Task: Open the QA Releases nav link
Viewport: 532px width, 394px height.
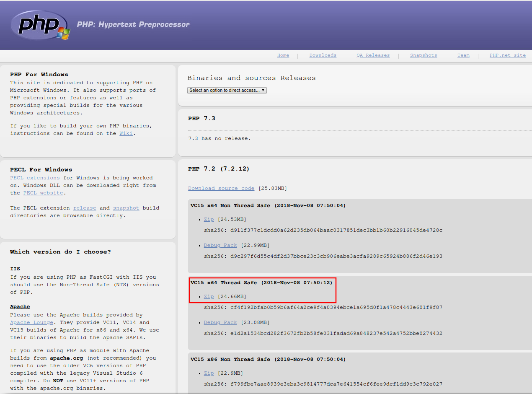Action: pos(373,55)
